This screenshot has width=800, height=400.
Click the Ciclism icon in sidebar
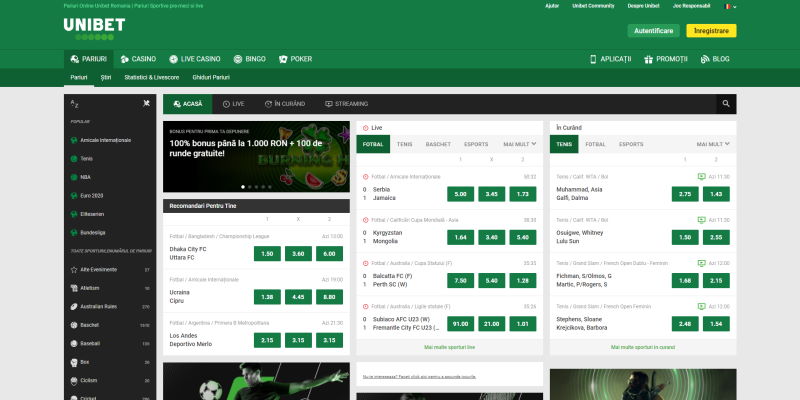click(74, 381)
